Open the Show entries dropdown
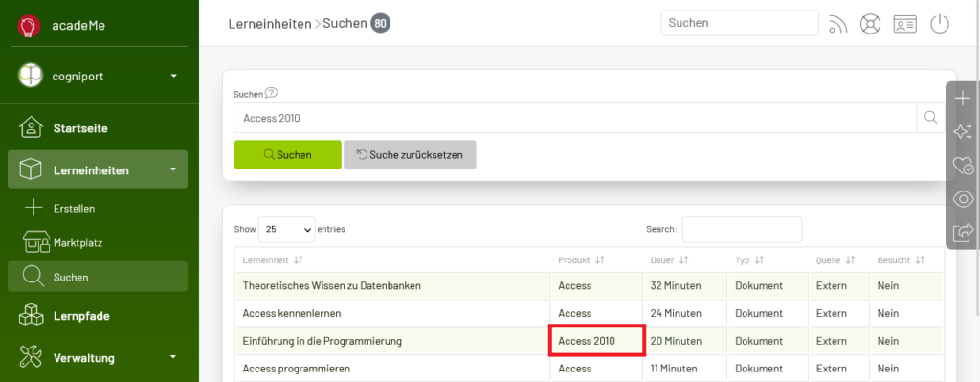Viewport: 980px width, 382px height. coord(287,230)
